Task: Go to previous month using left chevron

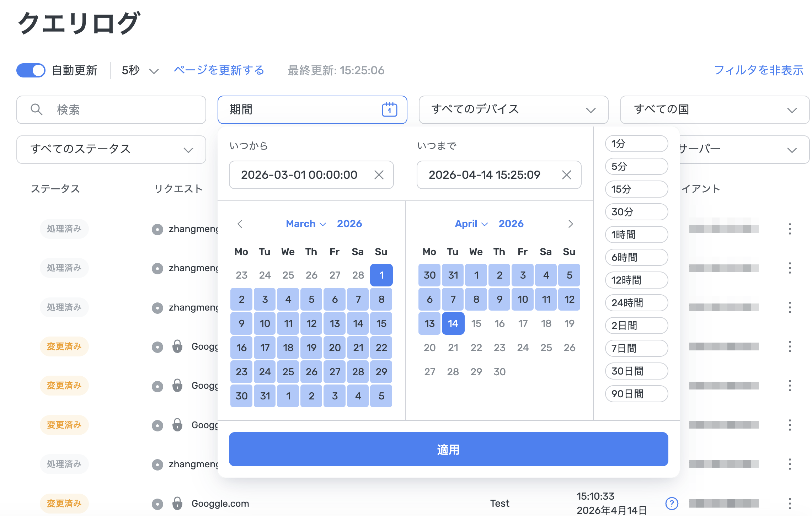Action: (x=240, y=224)
